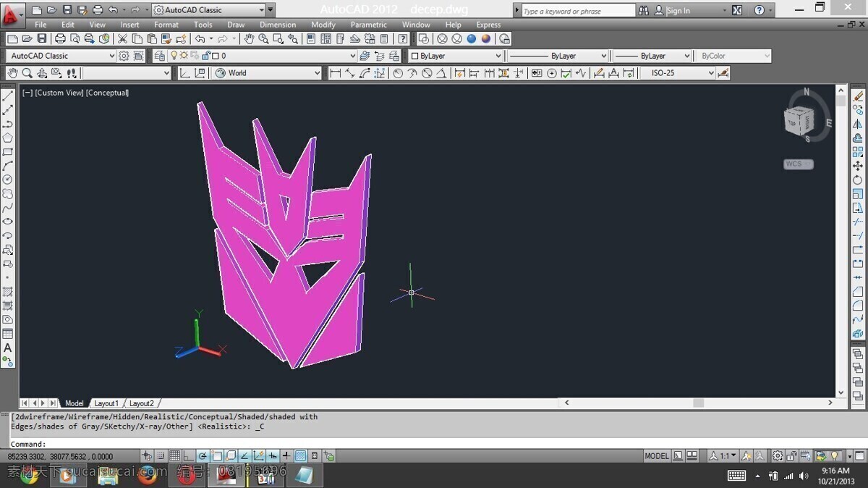Image resolution: width=868 pixels, height=488 pixels.
Task: Toggle MODEL space button in status bar
Action: [x=657, y=456]
